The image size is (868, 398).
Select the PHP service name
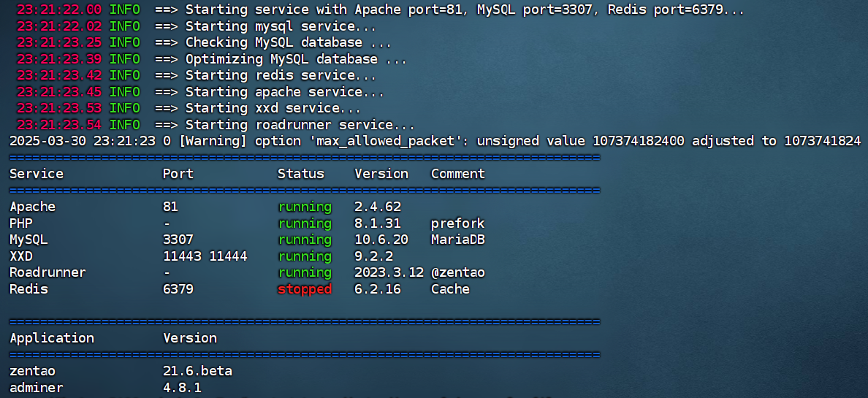tap(21, 223)
